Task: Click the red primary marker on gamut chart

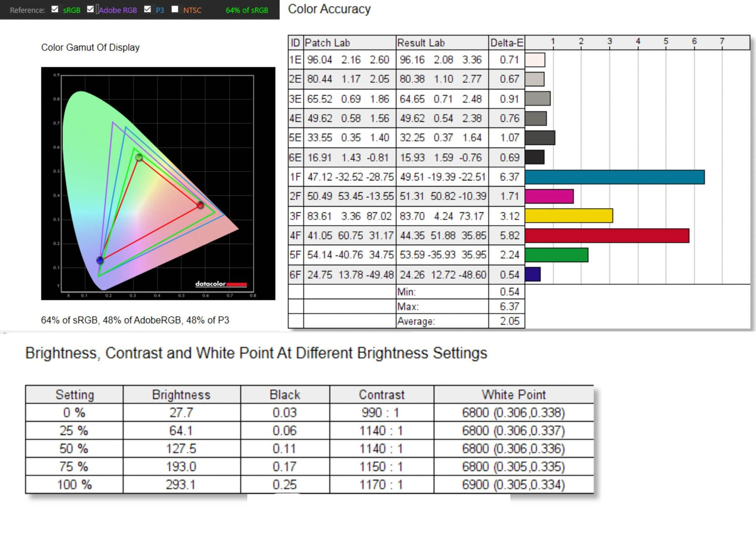Action: click(200, 205)
